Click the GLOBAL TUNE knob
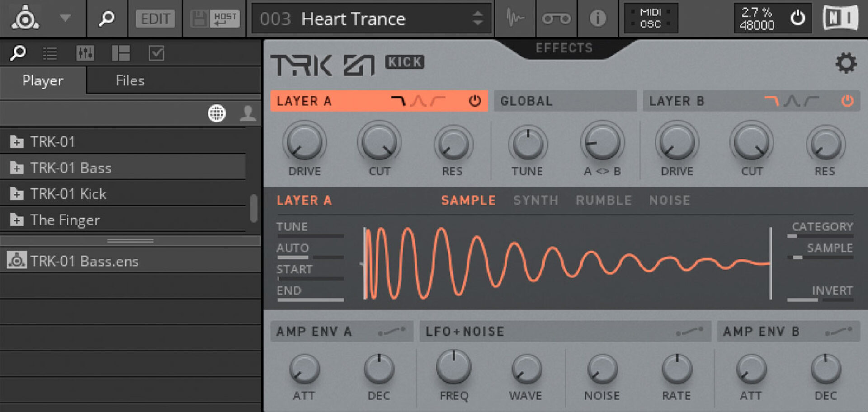 (528, 144)
